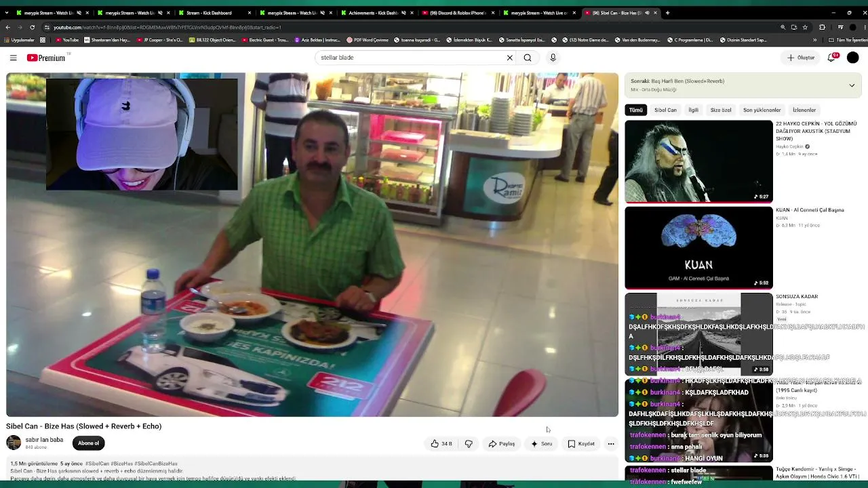This screenshot has width=868, height=488.
Task: Open YouTube notifications bell
Action: click(x=831, y=58)
